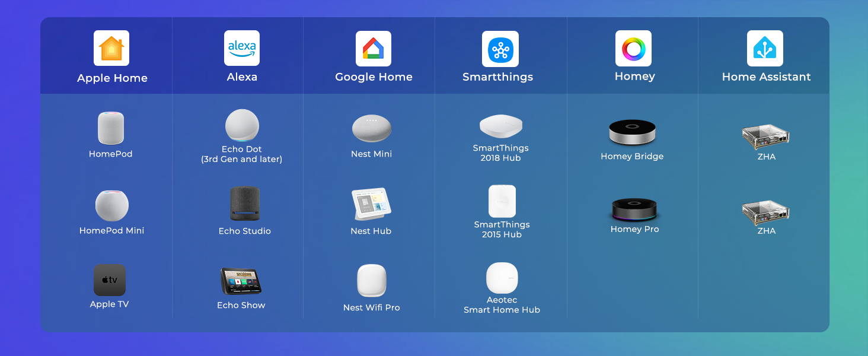Select the Echo Dot sphere image

click(242, 125)
